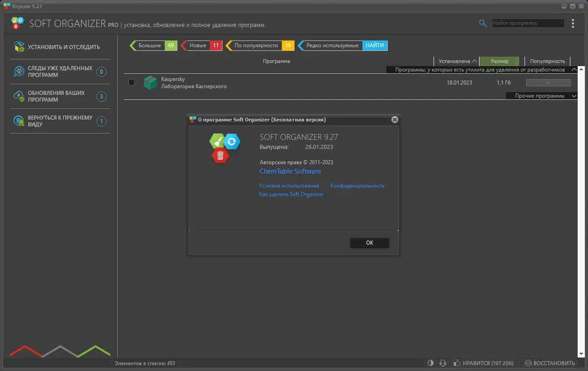The width and height of the screenshot is (588, 371).
Task: Check the Kaspersky program checkbox
Action: [131, 82]
